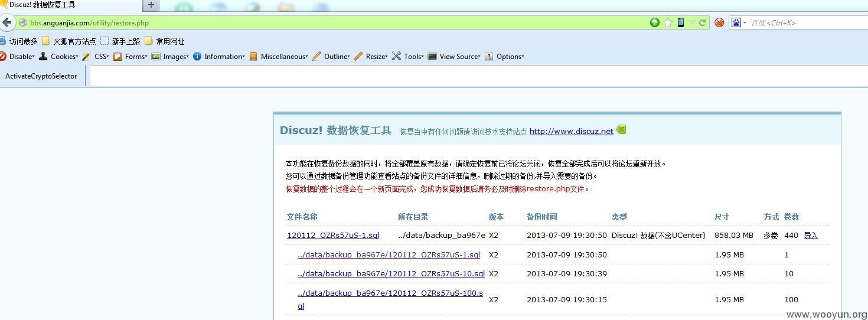
Task: Click the back arrow navigation button
Action: click(x=6, y=23)
